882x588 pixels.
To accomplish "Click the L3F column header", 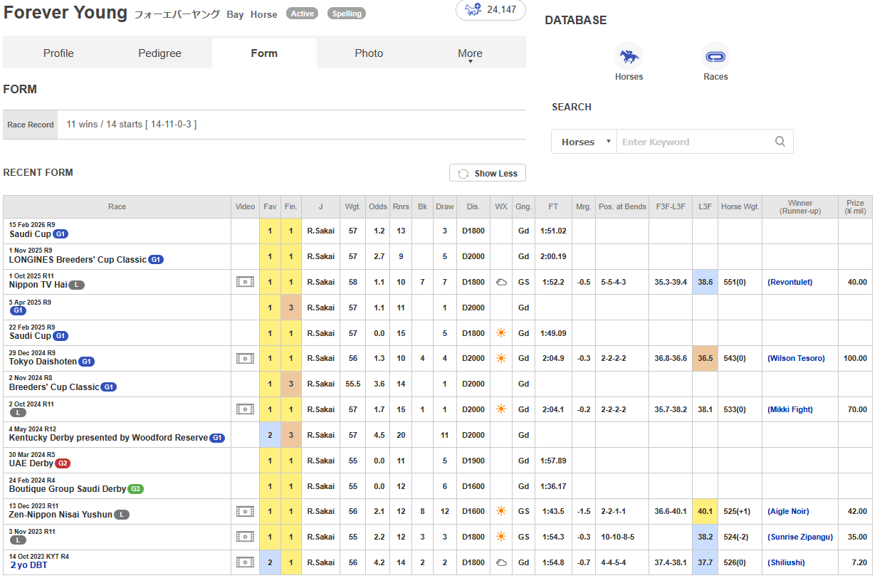I will pyautogui.click(x=705, y=206).
